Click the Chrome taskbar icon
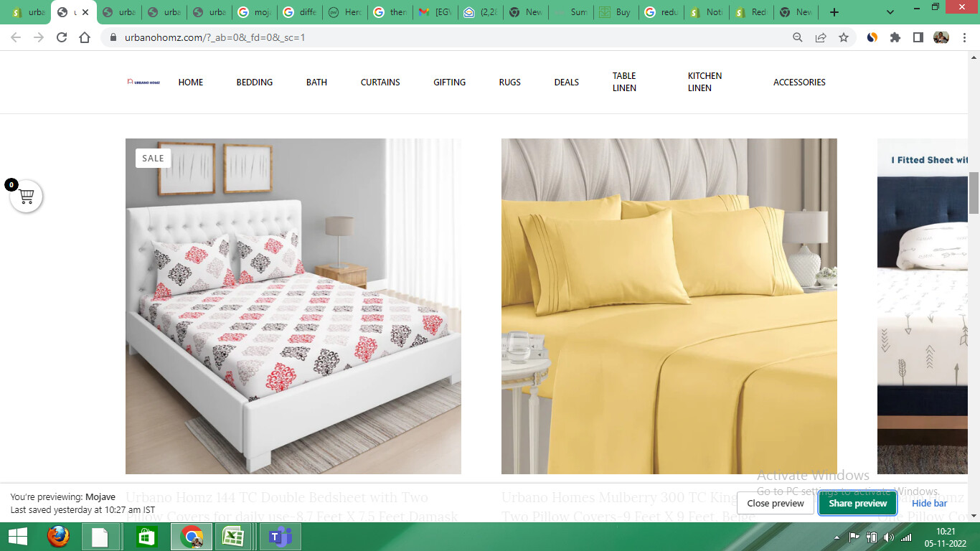The image size is (980, 551). pyautogui.click(x=191, y=537)
